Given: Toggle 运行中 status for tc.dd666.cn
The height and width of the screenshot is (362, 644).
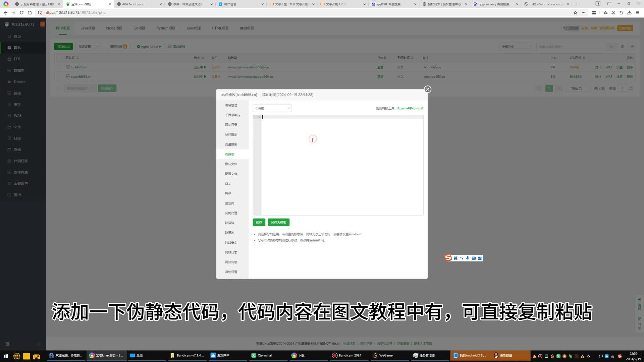Looking at the screenshot, I should pyautogui.click(x=200, y=67).
